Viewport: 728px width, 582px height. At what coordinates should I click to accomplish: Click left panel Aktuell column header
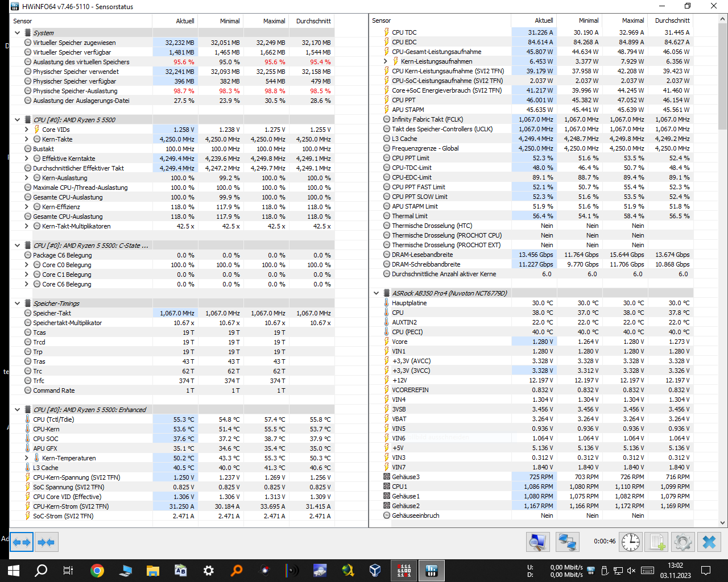[175, 21]
